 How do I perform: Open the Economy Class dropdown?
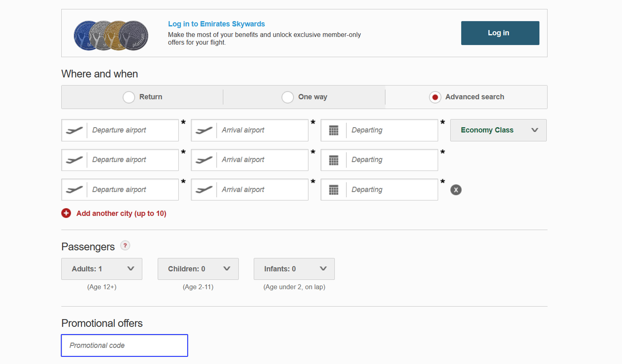click(x=498, y=130)
